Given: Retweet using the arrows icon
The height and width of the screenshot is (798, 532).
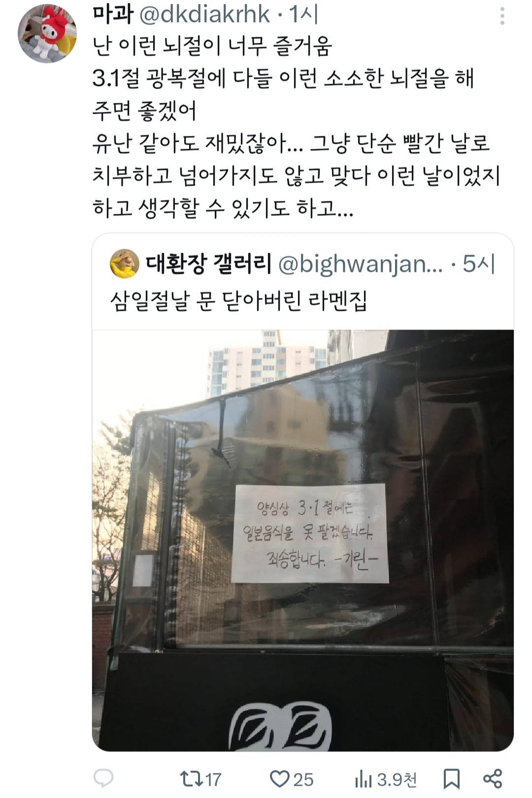Looking at the screenshot, I should pos(189,779).
